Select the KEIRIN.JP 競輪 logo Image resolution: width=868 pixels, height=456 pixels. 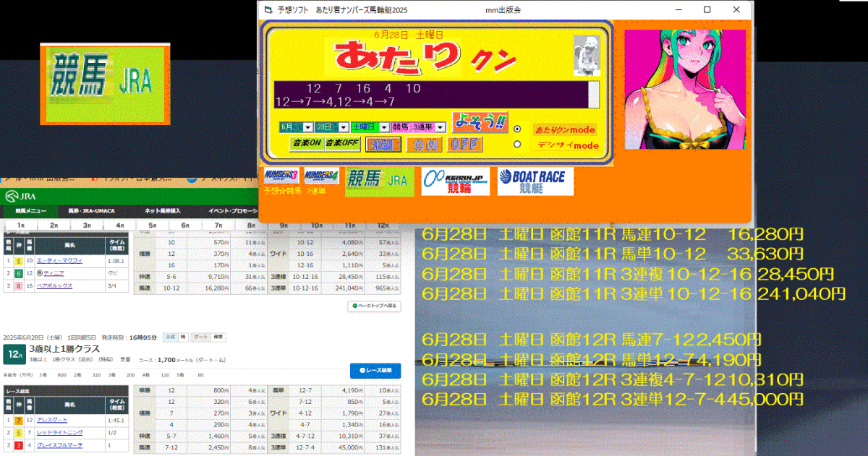(455, 181)
